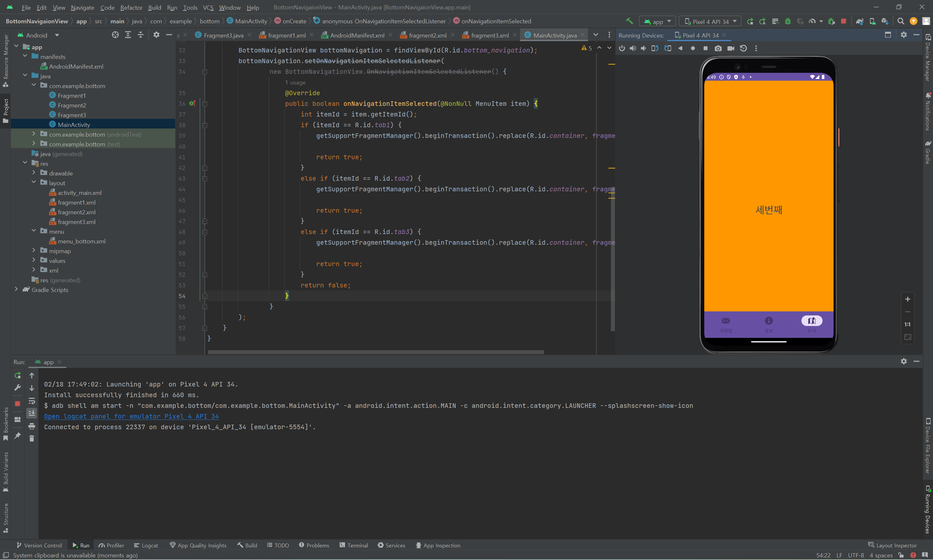Viewport: 933px width, 560px height.
Task: Rotate emulator left icon
Action: click(x=655, y=48)
